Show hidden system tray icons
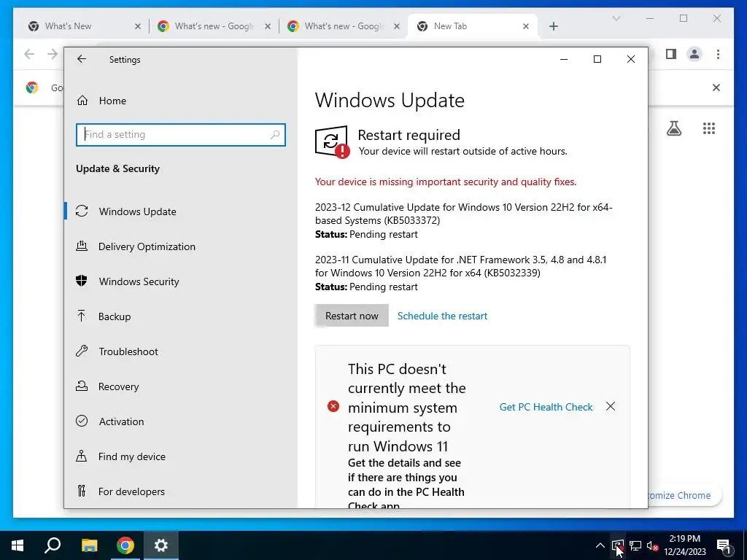This screenshot has width=747, height=560. coord(600,545)
